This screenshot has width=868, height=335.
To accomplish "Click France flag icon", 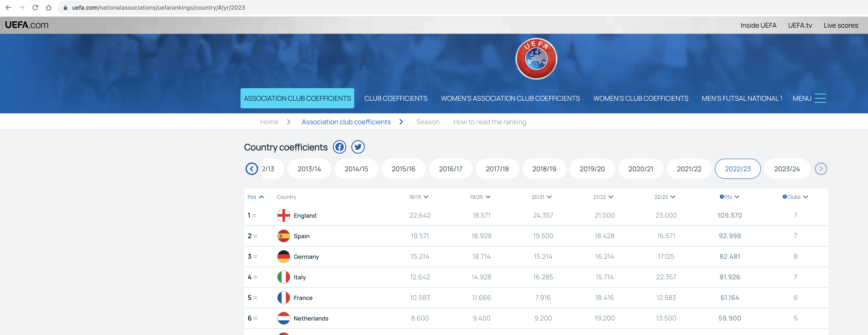I will (x=283, y=298).
